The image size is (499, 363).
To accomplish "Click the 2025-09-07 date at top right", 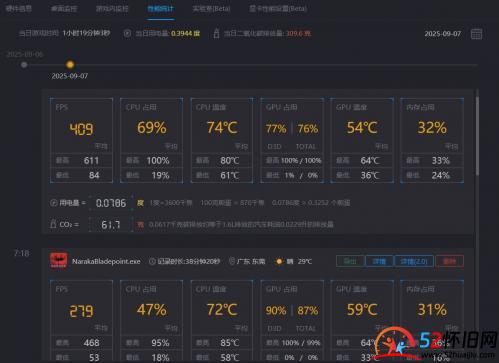I will click(x=443, y=34).
